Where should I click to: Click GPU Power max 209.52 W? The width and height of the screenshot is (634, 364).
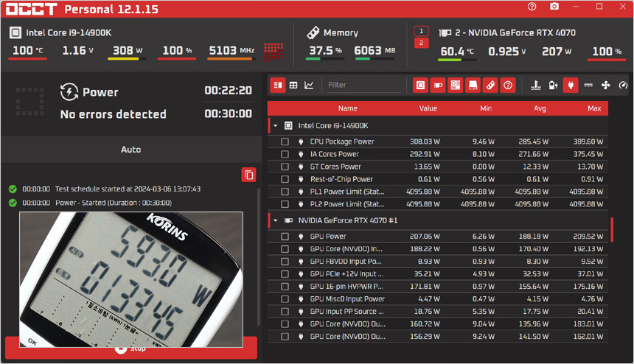[588, 237]
